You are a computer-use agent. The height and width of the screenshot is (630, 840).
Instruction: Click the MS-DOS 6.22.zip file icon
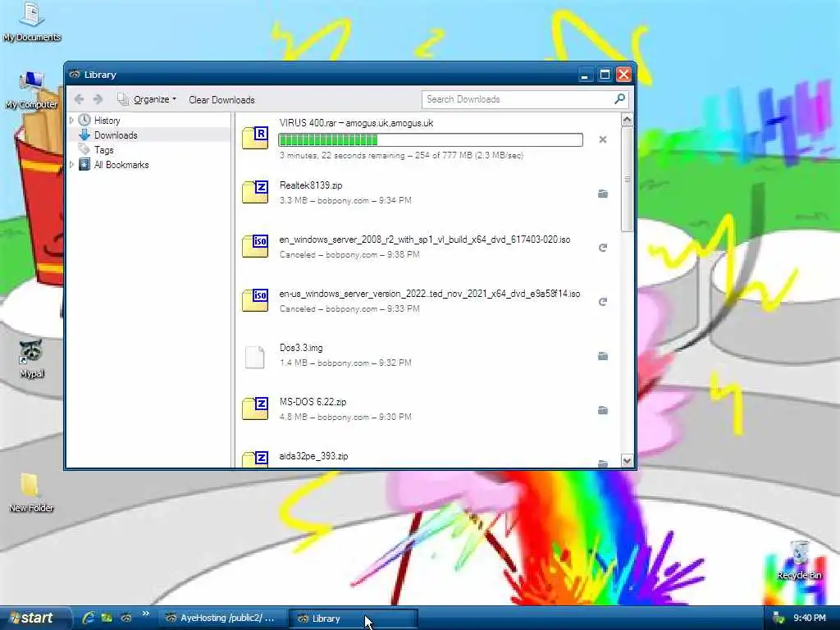point(255,409)
